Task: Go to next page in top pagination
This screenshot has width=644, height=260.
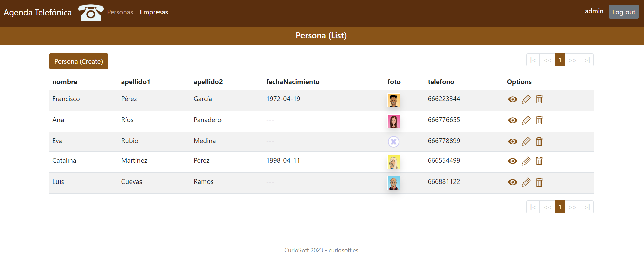Action: pos(573,60)
